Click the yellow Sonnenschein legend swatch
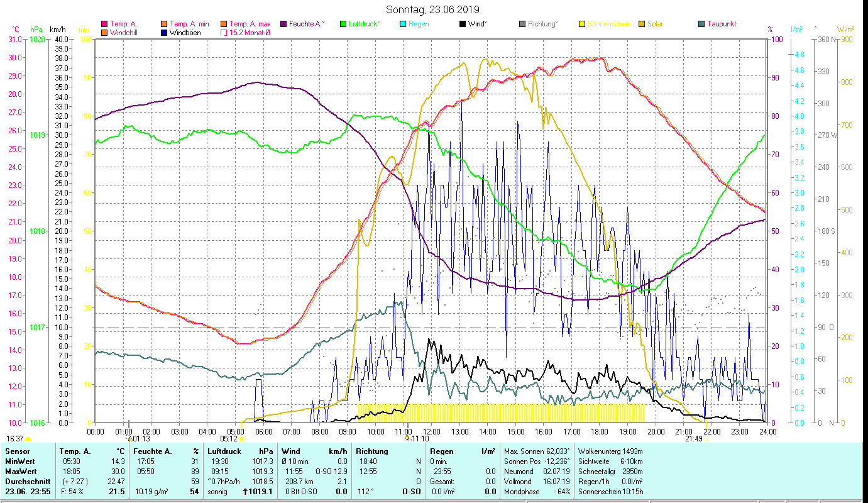 pos(582,25)
